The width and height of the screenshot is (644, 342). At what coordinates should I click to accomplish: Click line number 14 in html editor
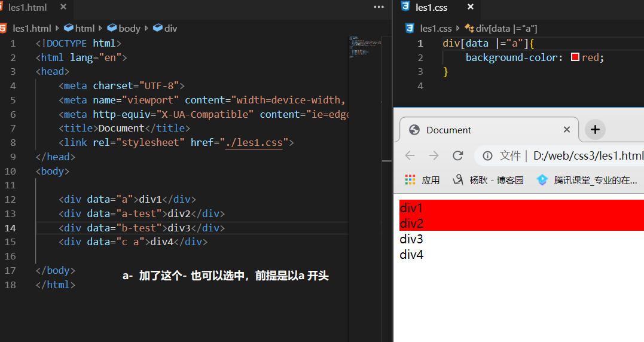10,228
